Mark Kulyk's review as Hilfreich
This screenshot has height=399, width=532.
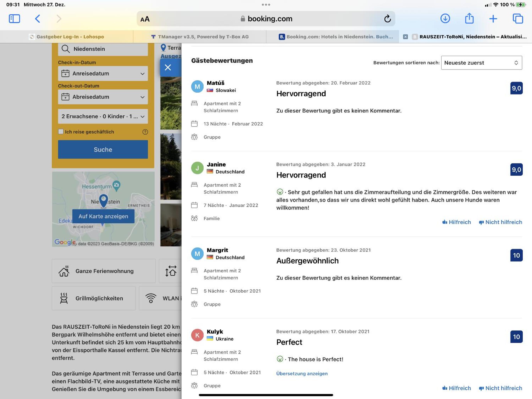pos(456,388)
